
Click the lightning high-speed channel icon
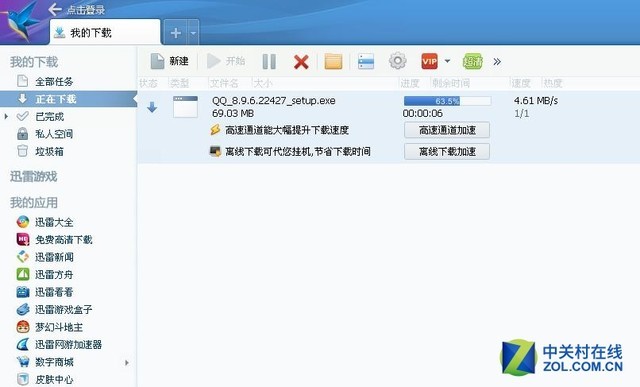(x=215, y=130)
